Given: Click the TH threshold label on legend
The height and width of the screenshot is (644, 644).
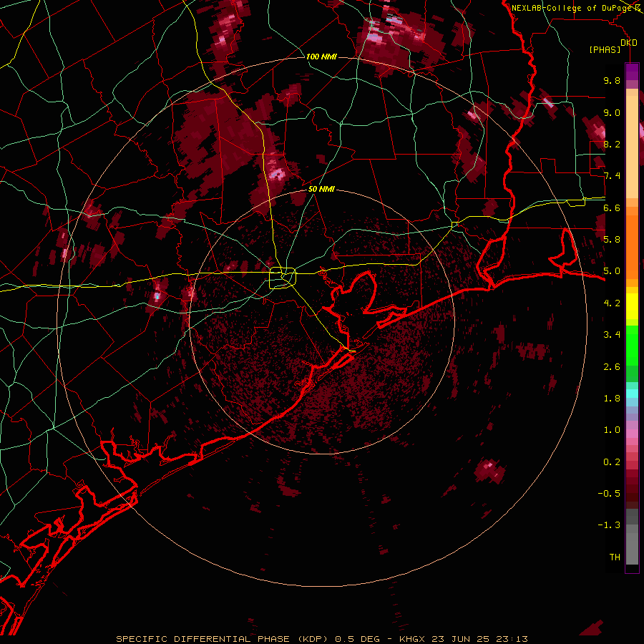Looking at the screenshot, I should coord(615,557).
